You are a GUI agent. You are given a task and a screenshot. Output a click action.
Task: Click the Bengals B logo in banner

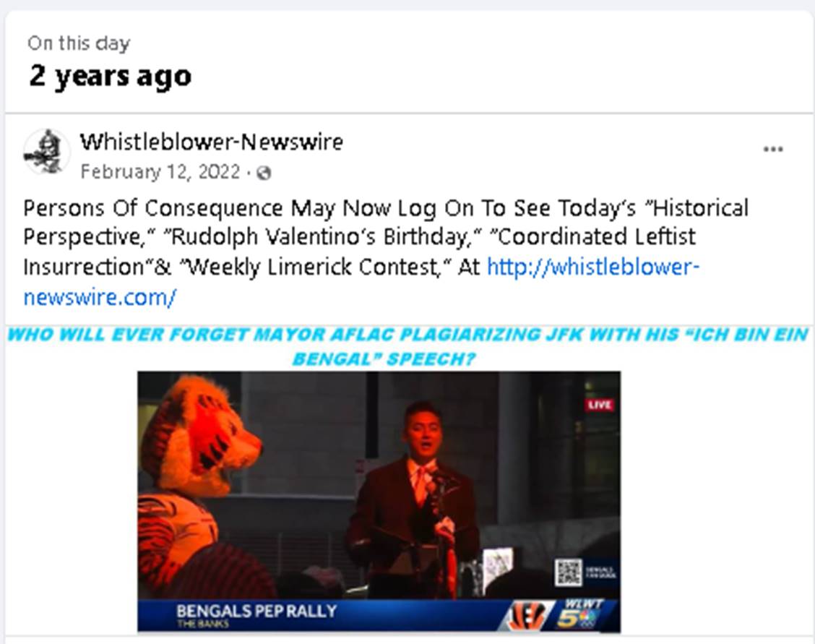[525, 616]
